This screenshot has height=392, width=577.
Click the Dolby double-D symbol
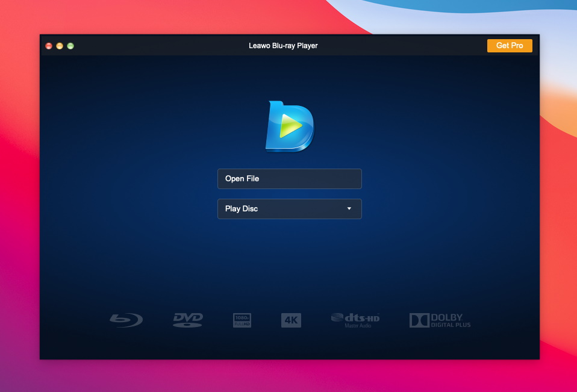point(419,320)
